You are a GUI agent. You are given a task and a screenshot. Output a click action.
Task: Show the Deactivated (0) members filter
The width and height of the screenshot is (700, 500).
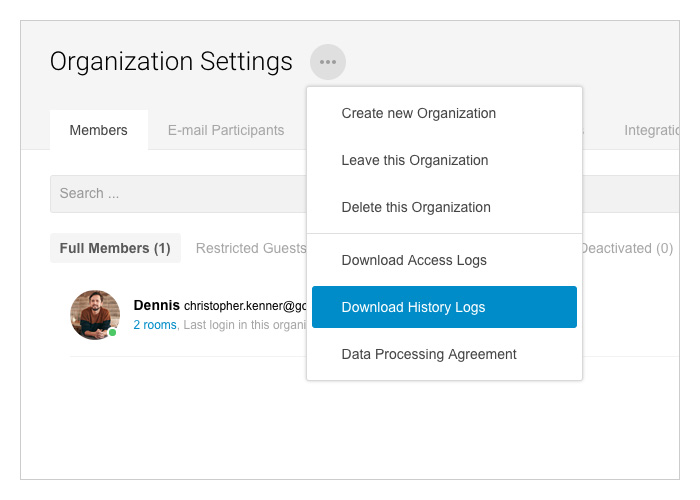click(x=627, y=248)
